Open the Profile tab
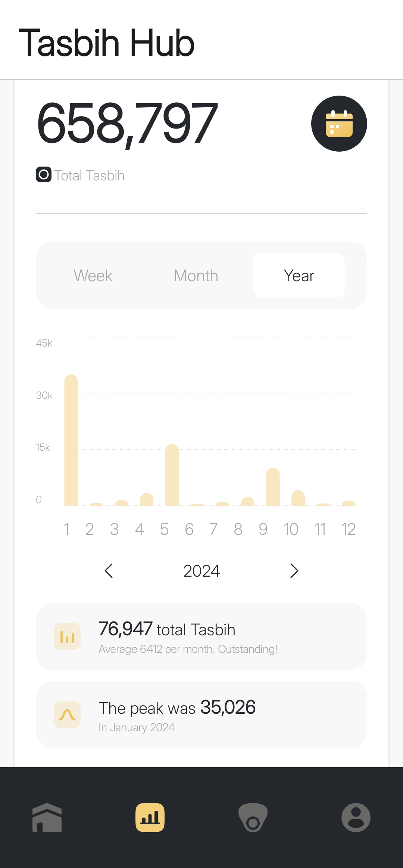 (x=356, y=817)
